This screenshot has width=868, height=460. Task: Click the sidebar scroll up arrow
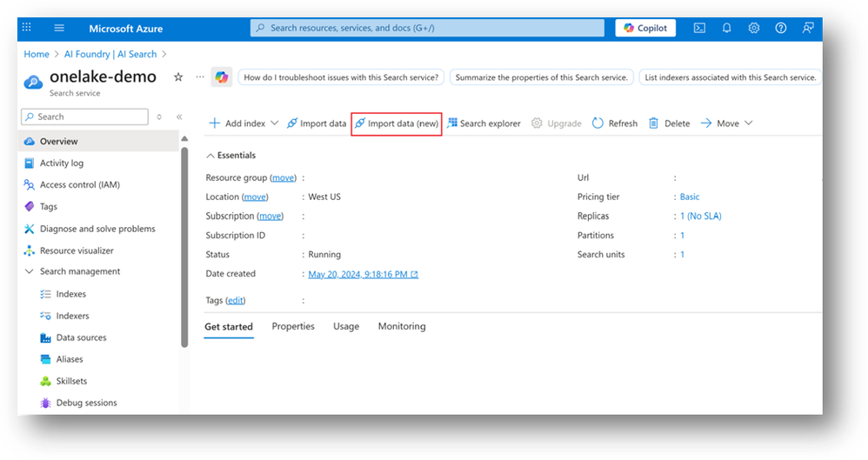pyautogui.click(x=184, y=138)
